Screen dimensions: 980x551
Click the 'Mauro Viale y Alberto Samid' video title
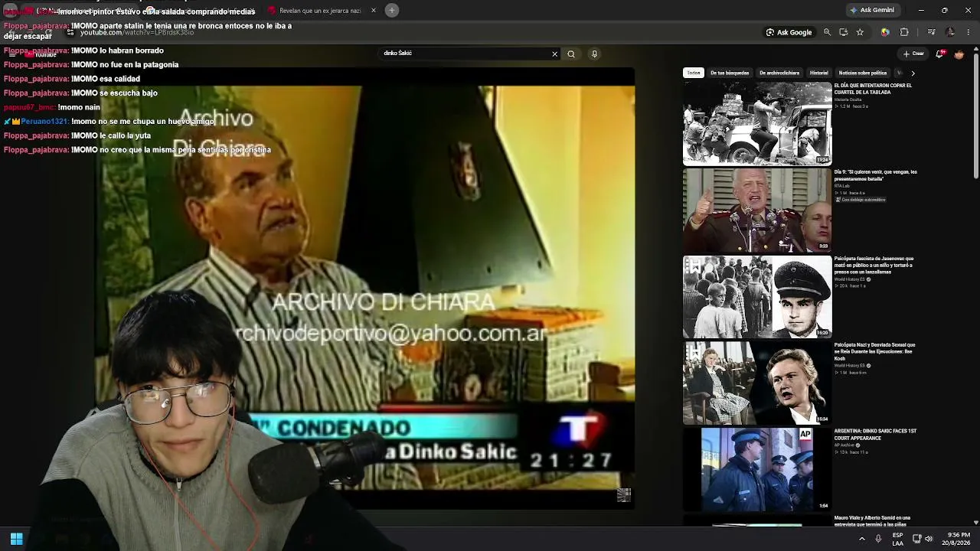click(x=872, y=520)
